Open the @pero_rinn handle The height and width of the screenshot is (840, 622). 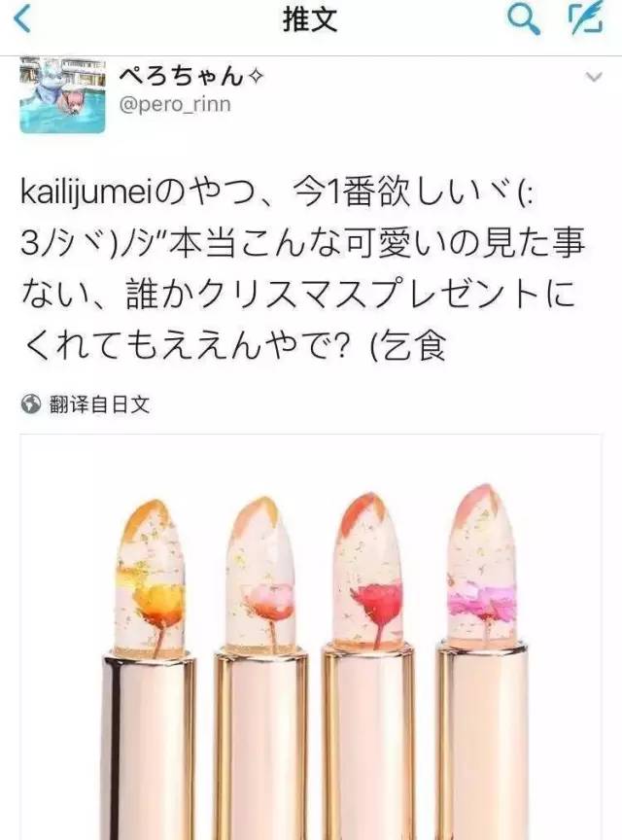(175, 103)
